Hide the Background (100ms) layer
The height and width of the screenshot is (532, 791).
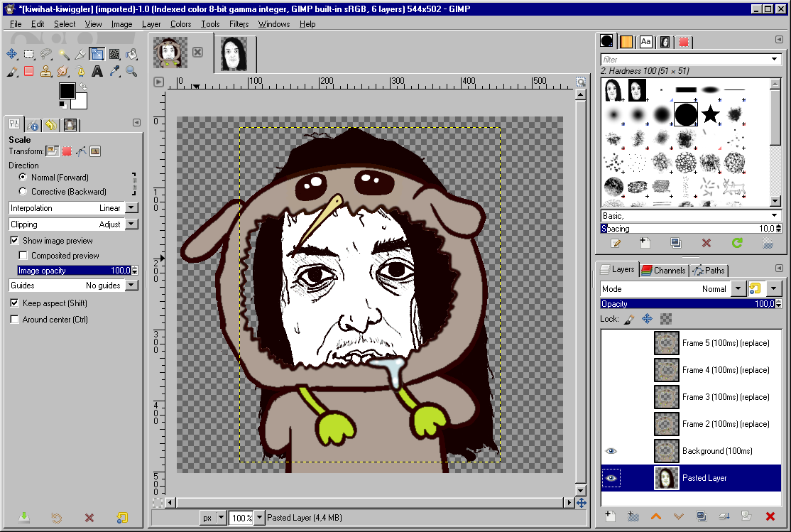tap(611, 451)
